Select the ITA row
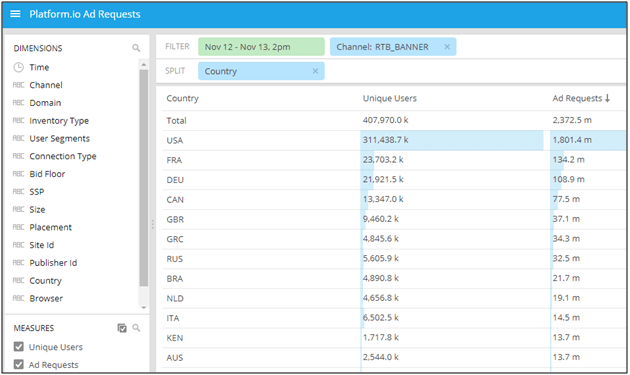 [x=394, y=318]
